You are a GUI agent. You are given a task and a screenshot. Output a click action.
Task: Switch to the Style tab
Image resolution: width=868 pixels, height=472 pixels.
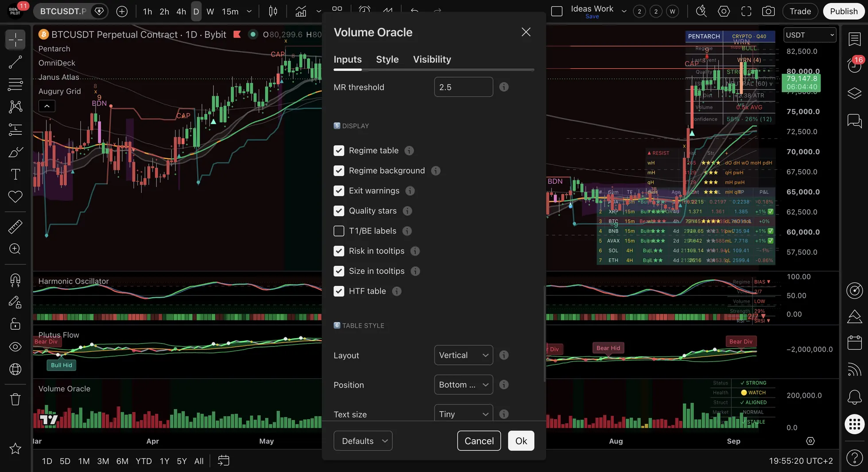click(x=387, y=59)
